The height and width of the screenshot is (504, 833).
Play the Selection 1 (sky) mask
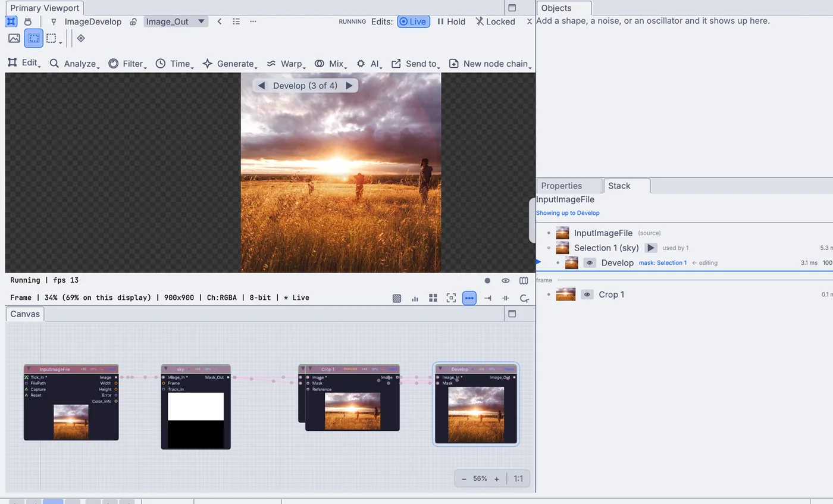pyautogui.click(x=651, y=248)
